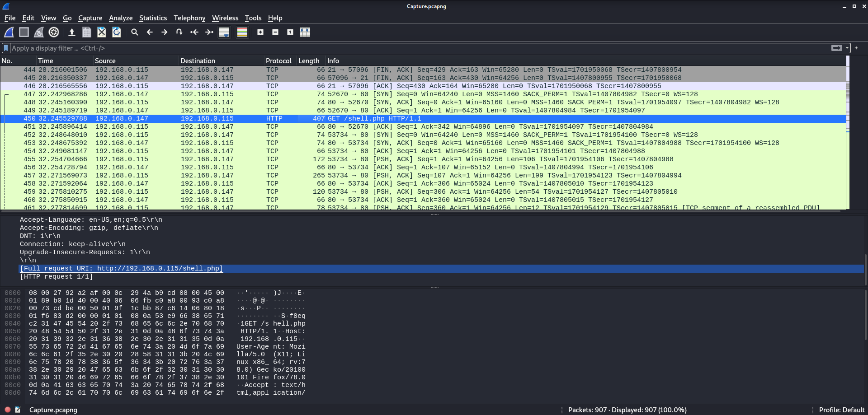Toggle packet list colorization
868x415 pixels.
click(242, 32)
